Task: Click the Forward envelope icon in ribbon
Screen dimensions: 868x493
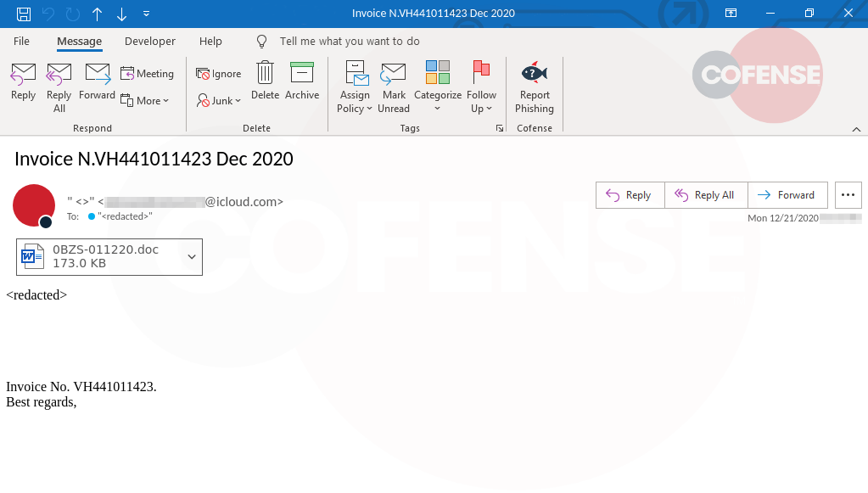Action: [97, 74]
